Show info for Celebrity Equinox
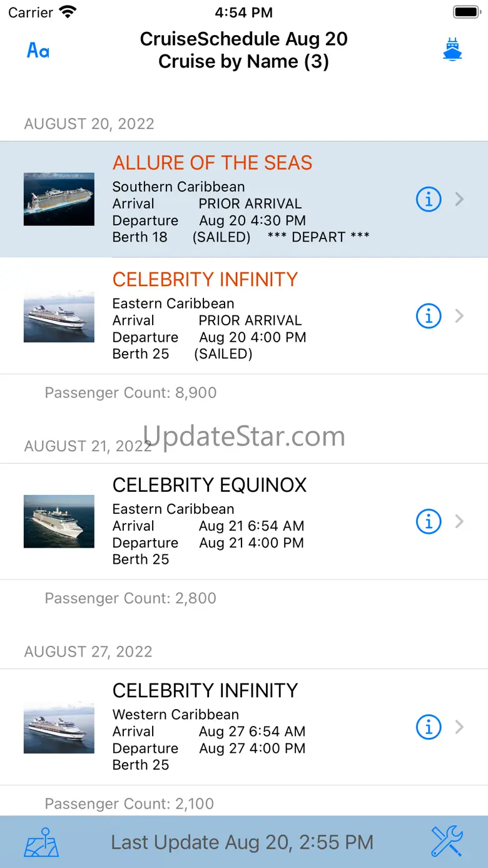This screenshot has height=868, width=488. click(429, 521)
